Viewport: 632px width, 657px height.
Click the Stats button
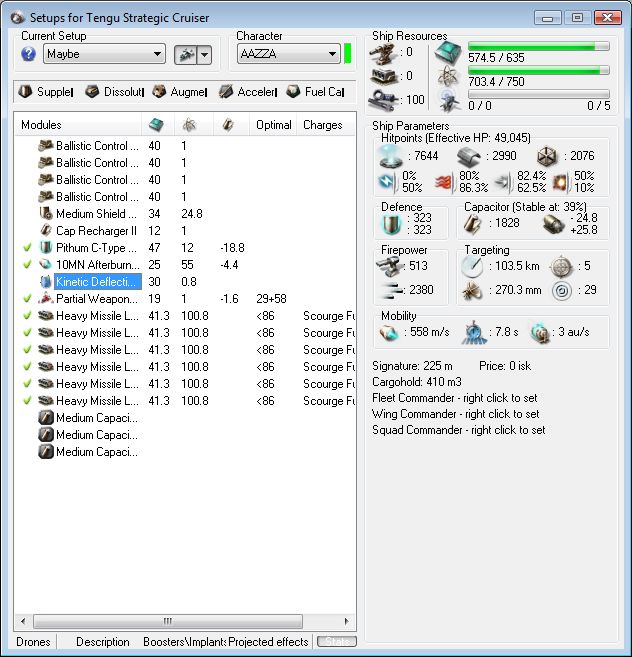click(x=337, y=642)
